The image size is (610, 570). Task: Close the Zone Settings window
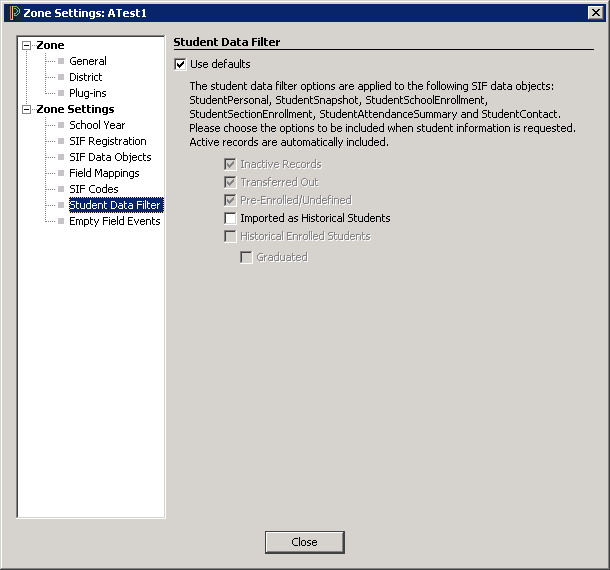point(304,542)
